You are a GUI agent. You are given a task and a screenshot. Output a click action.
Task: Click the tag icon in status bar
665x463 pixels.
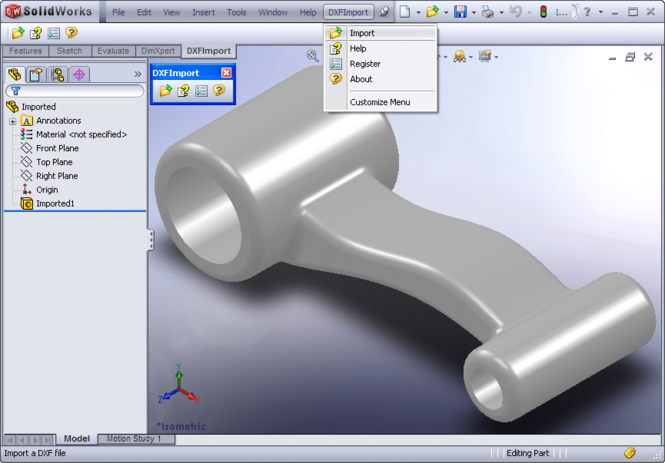click(x=629, y=453)
